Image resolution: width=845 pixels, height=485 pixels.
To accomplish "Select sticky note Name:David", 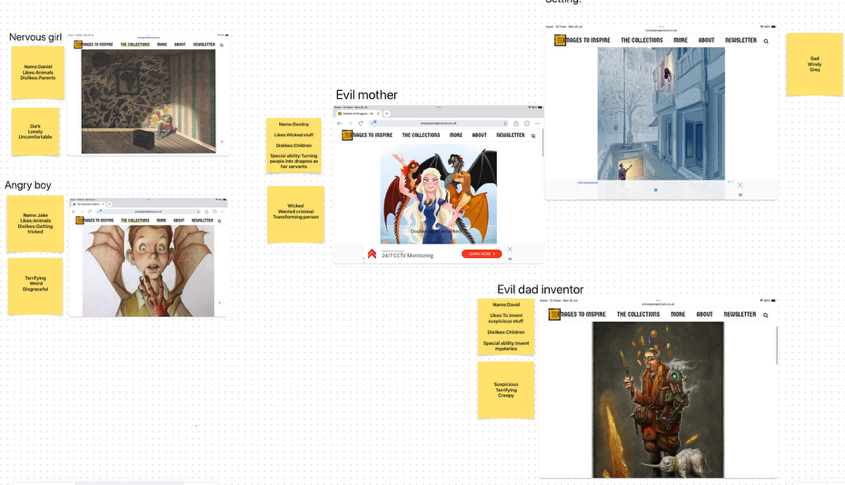I will (506, 327).
